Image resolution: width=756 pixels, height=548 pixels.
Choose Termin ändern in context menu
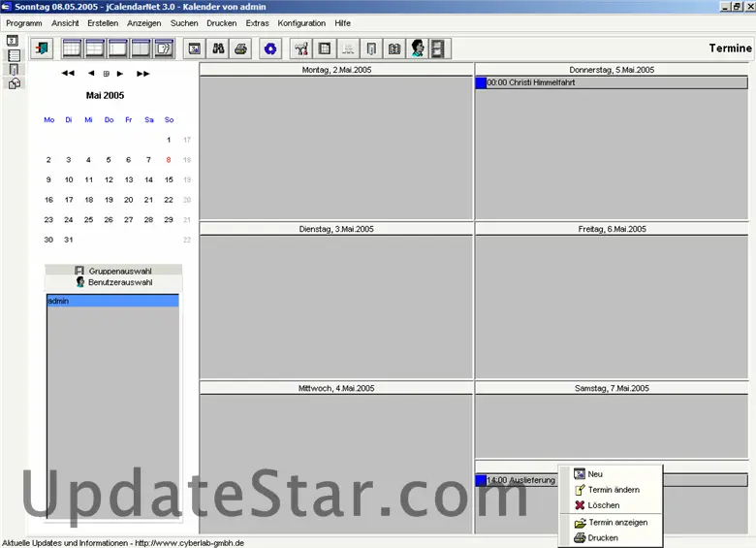pyautogui.click(x=611, y=490)
